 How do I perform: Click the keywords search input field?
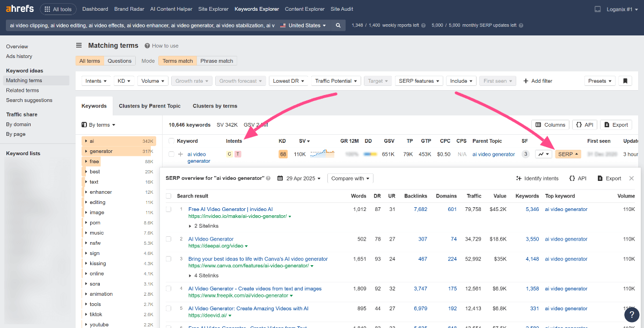(x=142, y=25)
